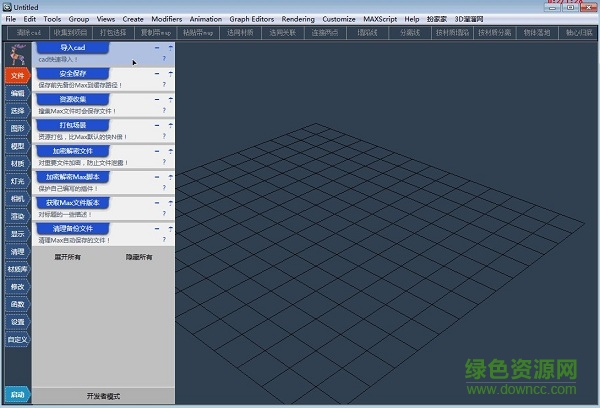Switch to the 灯光 sidebar tab
600x408 pixels.
(17, 181)
